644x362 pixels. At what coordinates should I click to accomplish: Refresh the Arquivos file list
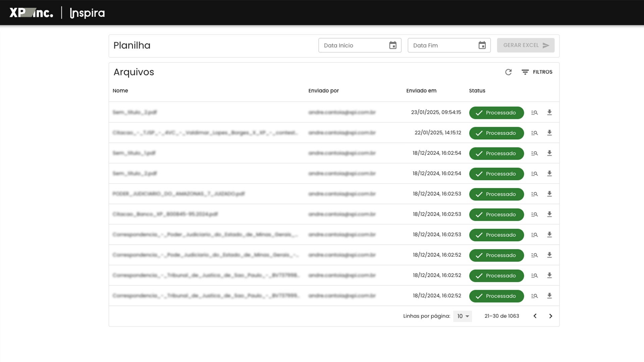tap(508, 72)
